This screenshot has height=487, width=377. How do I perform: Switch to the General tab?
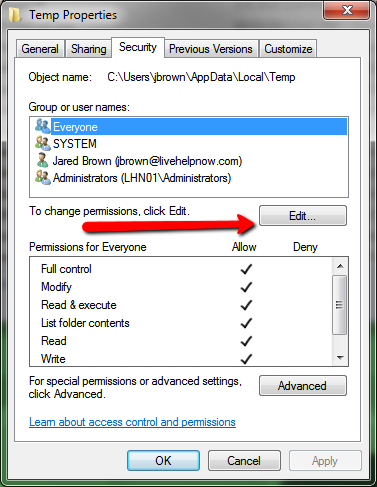[40, 49]
